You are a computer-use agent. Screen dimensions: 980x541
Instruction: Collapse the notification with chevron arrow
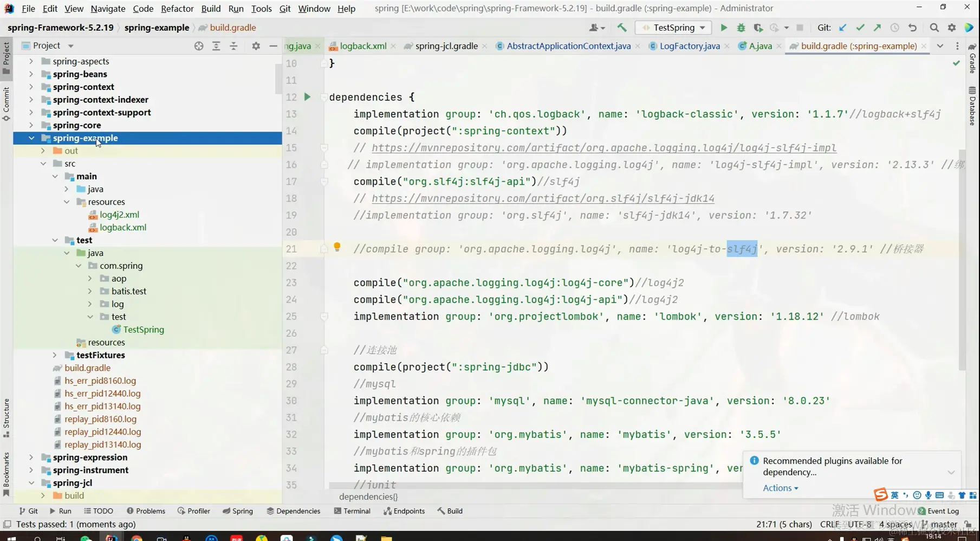point(951,473)
